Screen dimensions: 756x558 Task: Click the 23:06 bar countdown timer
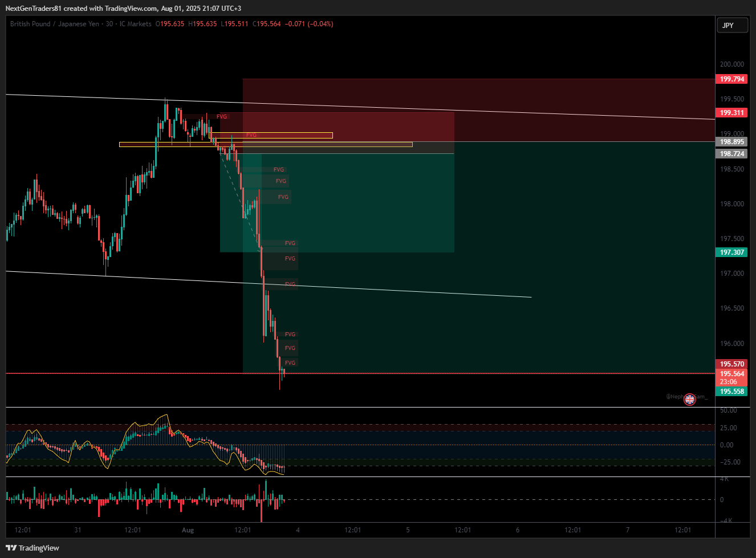click(x=729, y=382)
